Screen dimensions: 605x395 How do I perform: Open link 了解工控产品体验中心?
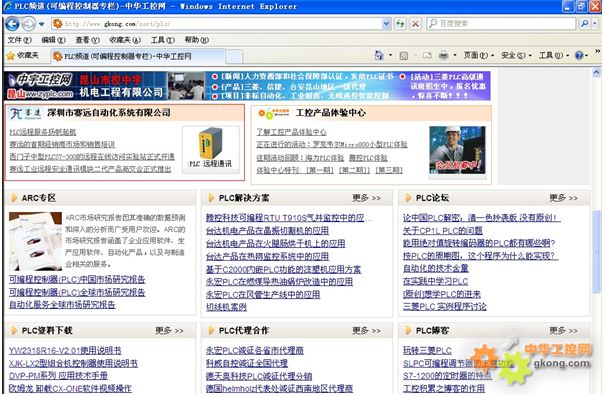click(291, 132)
